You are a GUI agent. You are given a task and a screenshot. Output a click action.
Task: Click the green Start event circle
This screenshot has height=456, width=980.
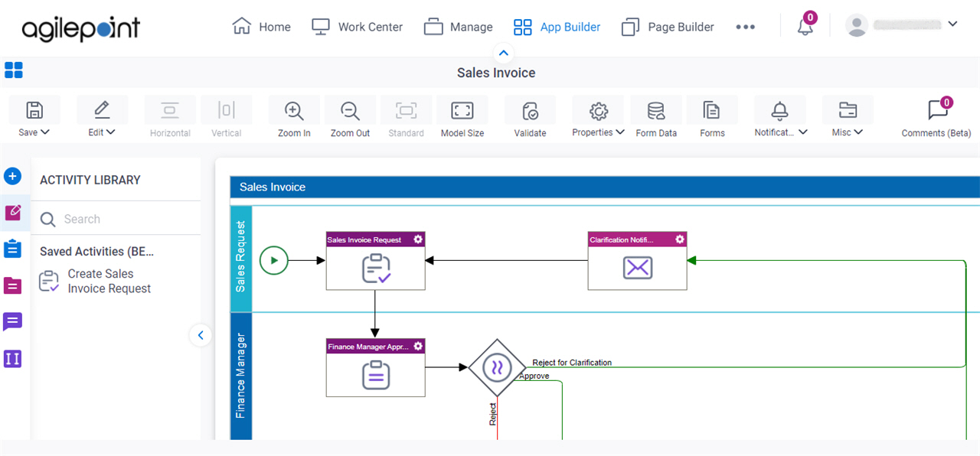coord(274,261)
